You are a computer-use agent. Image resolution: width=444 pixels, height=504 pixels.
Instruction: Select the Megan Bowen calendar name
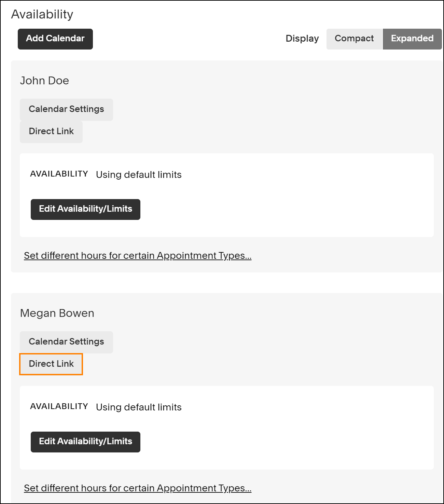click(x=57, y=313)
